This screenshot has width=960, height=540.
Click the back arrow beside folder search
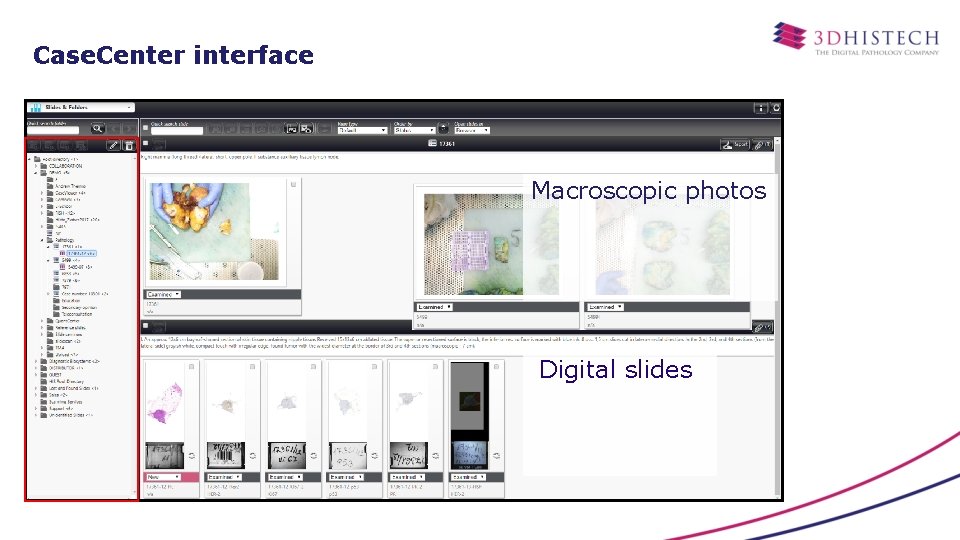click(114, 129)
